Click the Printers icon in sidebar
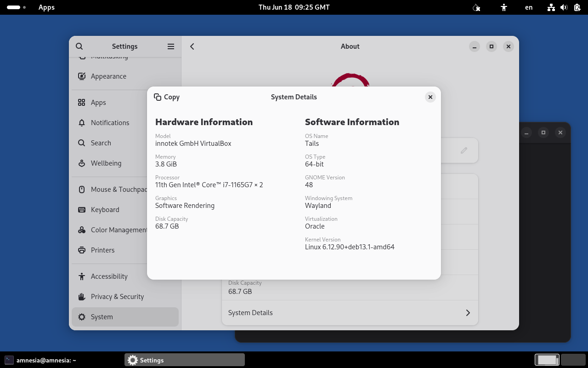 tap(82, 250)
